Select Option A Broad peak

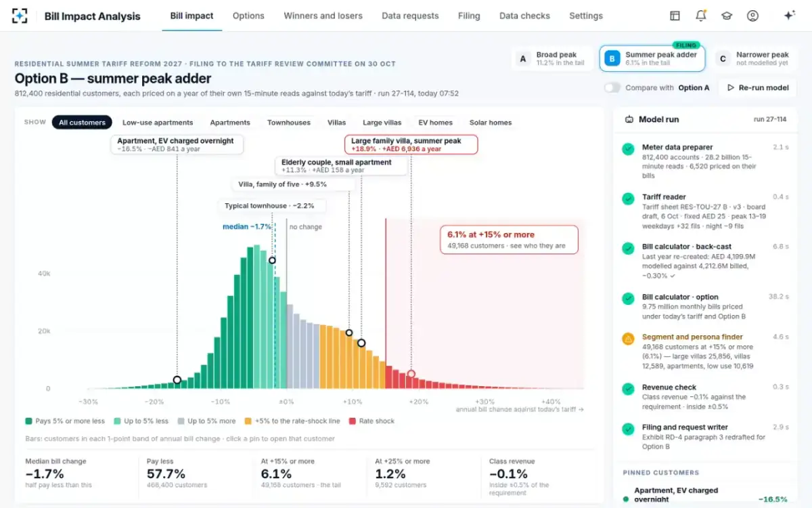[x=554, y=59]
